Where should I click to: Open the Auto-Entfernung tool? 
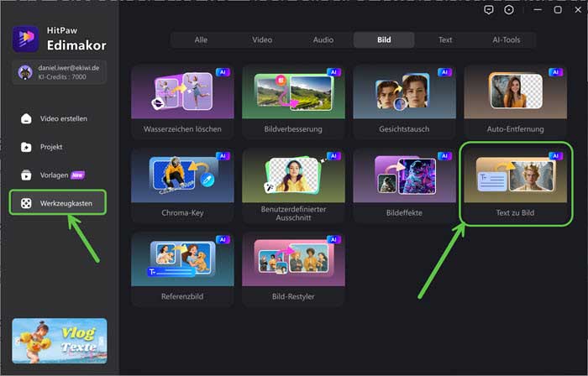pyautogui.click(x=515, y=103)
